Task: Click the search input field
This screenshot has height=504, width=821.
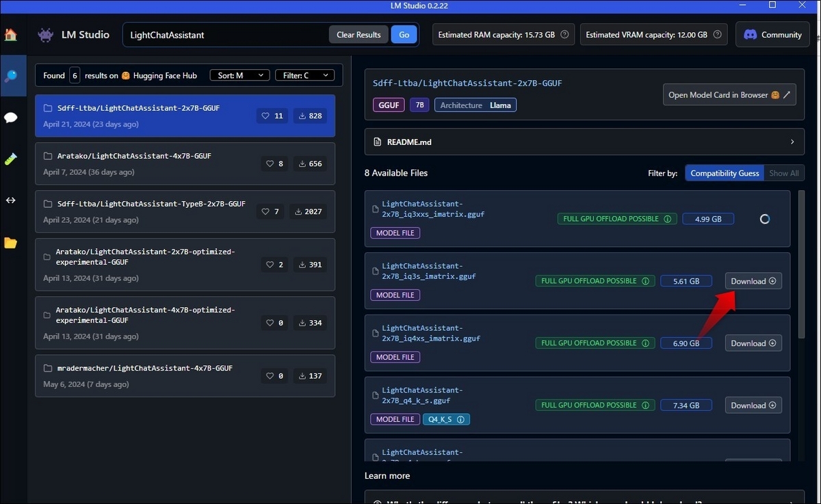Action: [x=226, y=35]
